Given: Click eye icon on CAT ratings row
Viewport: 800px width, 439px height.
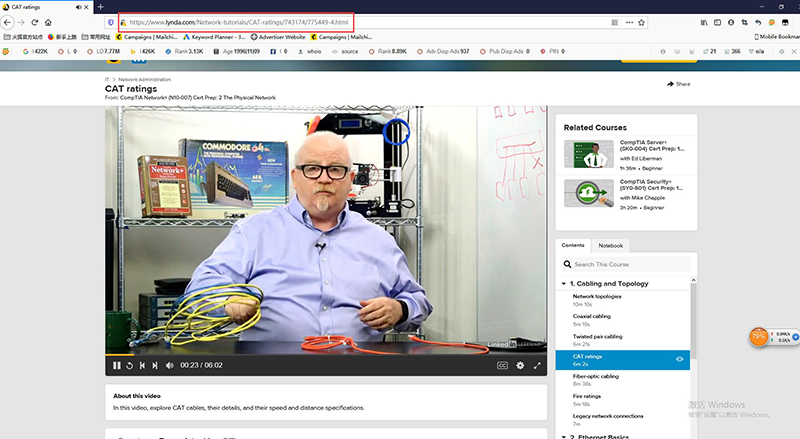Looking at the screenshot, I should click(x=680, y=359).
